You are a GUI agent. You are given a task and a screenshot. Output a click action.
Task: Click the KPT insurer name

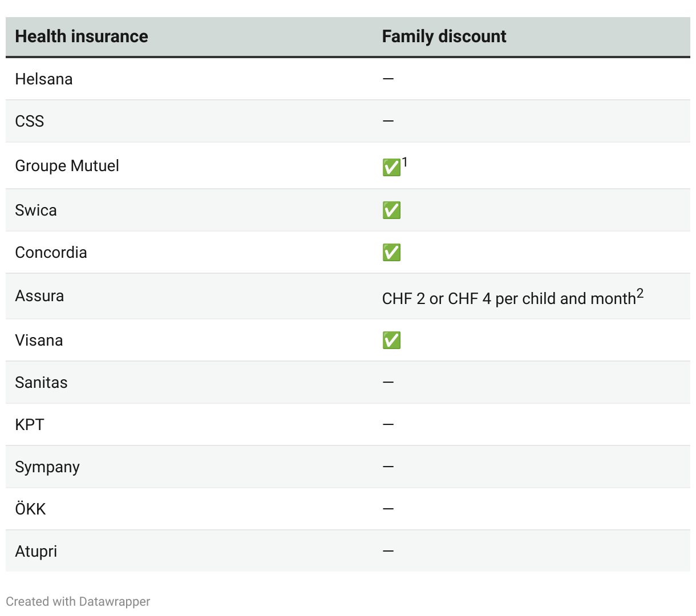[x=30, y=425]
